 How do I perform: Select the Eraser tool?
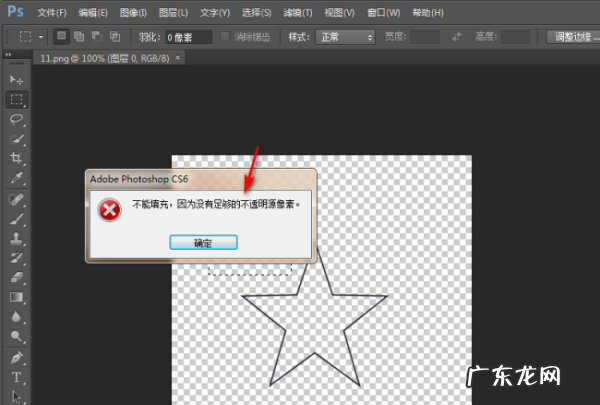(17, 277)
